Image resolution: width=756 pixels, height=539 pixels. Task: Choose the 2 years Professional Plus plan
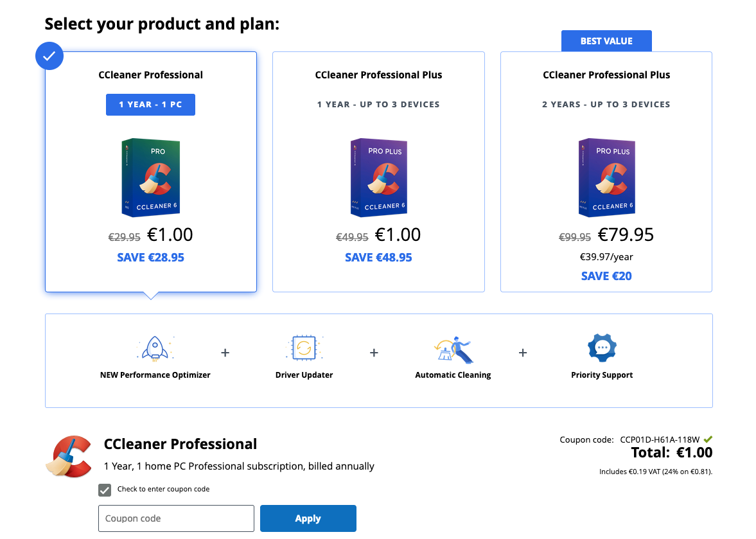click(606, 172)
